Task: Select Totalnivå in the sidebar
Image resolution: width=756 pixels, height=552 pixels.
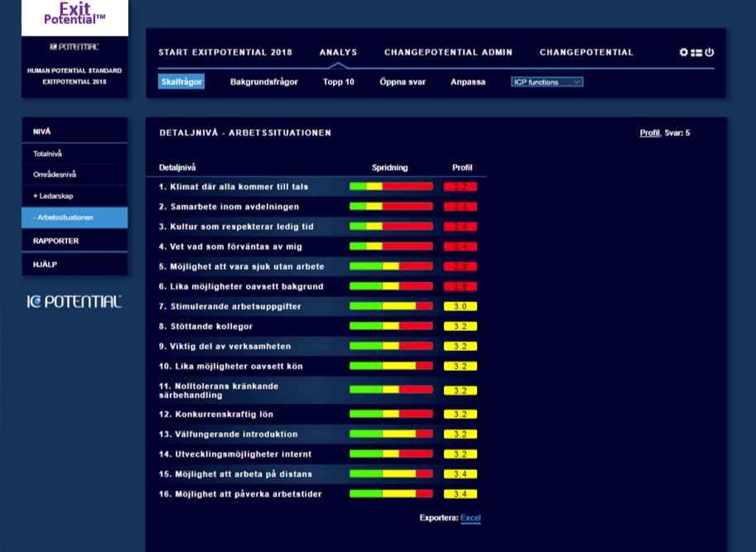Action: [x=48, y=153]
